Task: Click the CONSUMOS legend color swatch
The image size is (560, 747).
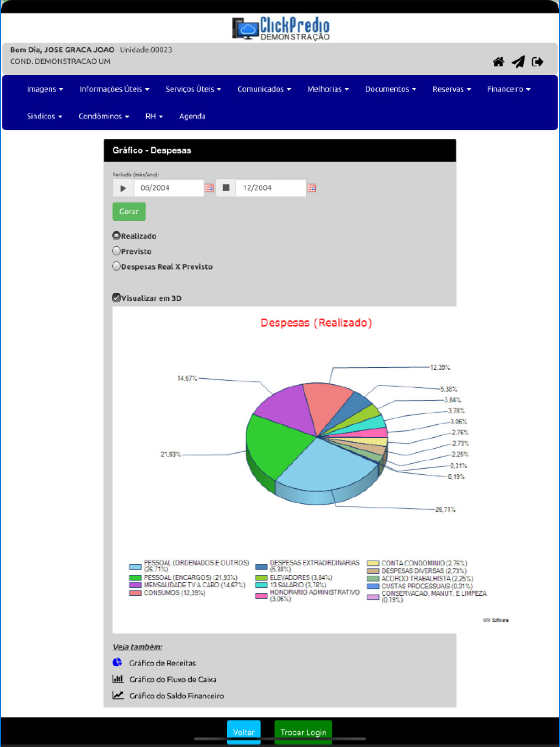Action: coord(135,593)
